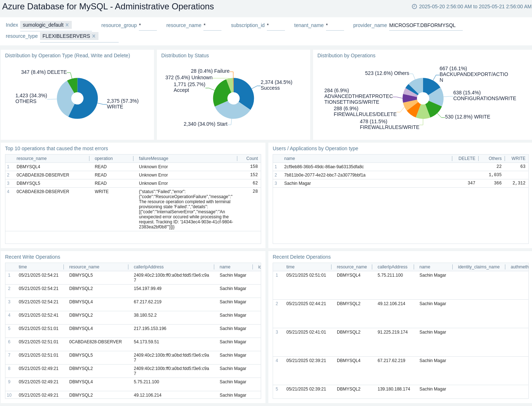
Task: Sort errors table by failureMessage column
Action: click(x=154, y=159)
